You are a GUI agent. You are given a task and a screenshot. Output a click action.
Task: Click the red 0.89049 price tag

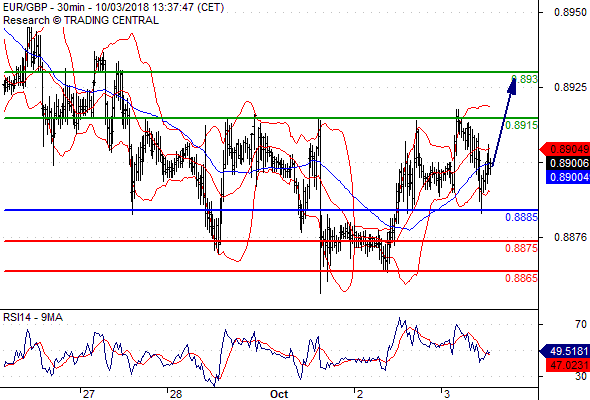[565, 149]
